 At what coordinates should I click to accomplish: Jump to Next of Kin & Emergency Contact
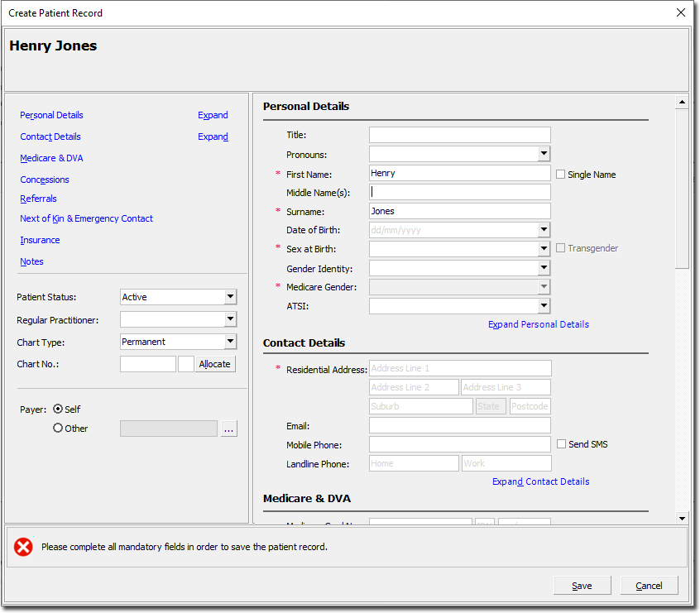(86, 218)
